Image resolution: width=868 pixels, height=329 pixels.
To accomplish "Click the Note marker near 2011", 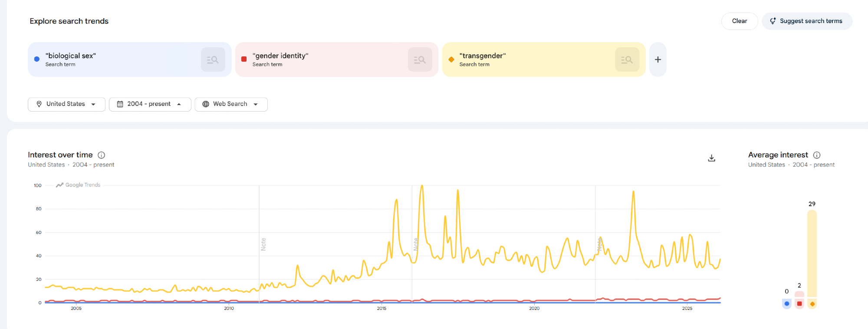I will [x=263, y=244].
